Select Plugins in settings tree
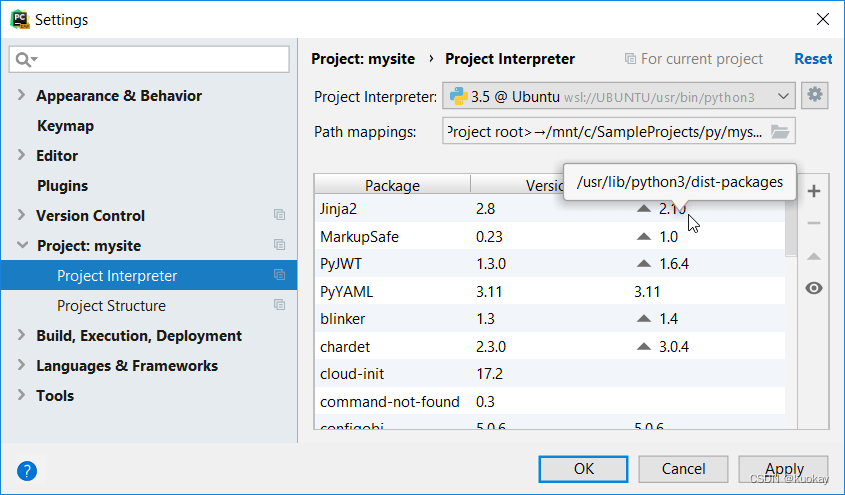The image size is (845, 495). click(x=63, y=185)
